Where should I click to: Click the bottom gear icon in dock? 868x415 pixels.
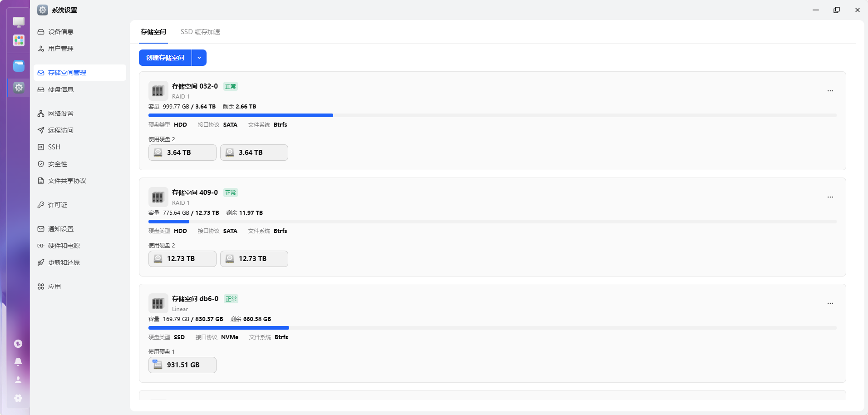(x=18, y=398)
